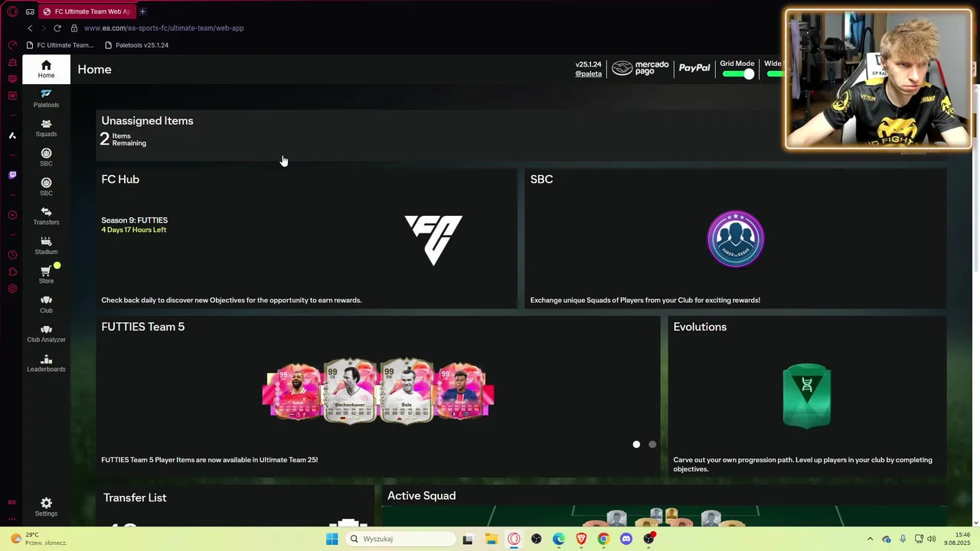The image size is (980, 551).
Task: Open GX Control speedometer icon
Action: point(12,45)
